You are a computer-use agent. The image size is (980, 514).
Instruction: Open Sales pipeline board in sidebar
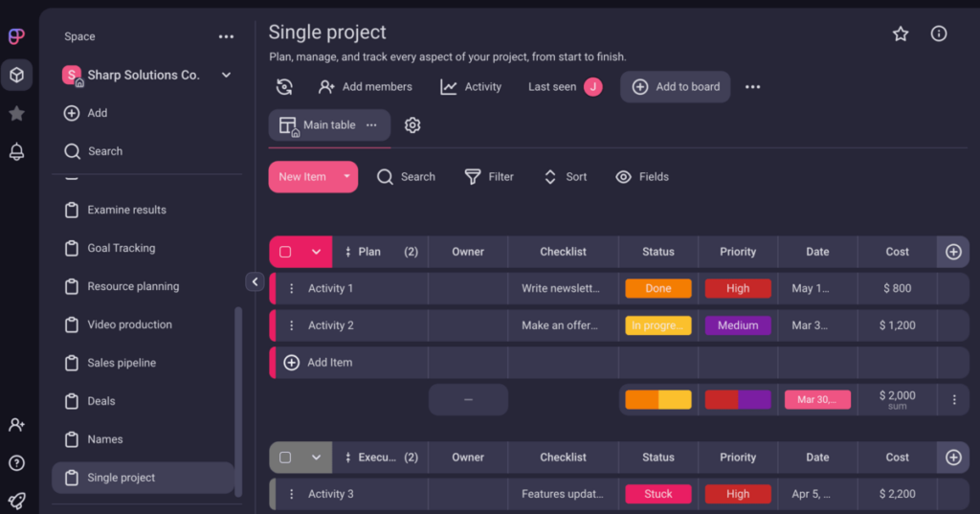pyautogui.click(x=122, y=363)
